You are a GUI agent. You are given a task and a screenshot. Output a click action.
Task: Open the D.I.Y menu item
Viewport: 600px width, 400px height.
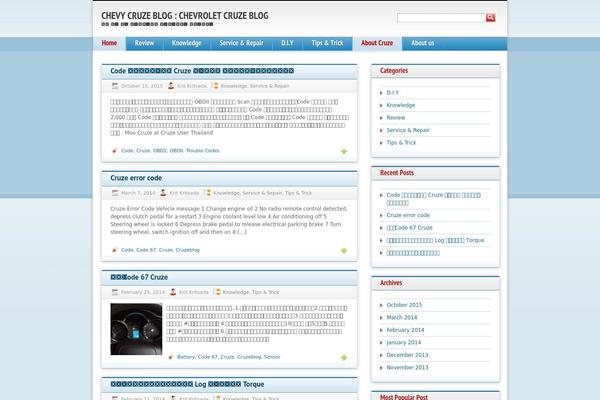pos(287,43)
